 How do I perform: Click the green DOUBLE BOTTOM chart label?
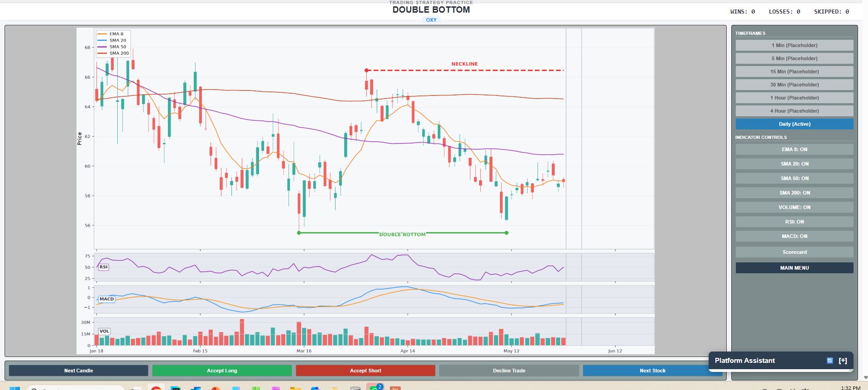(x=403, y=234)
